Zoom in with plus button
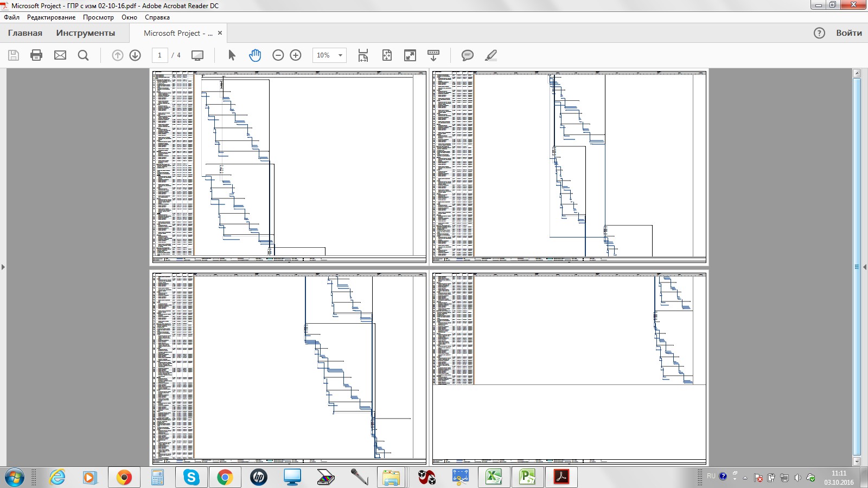This screenshot has height=488, width=868. [x=296, y=55]
